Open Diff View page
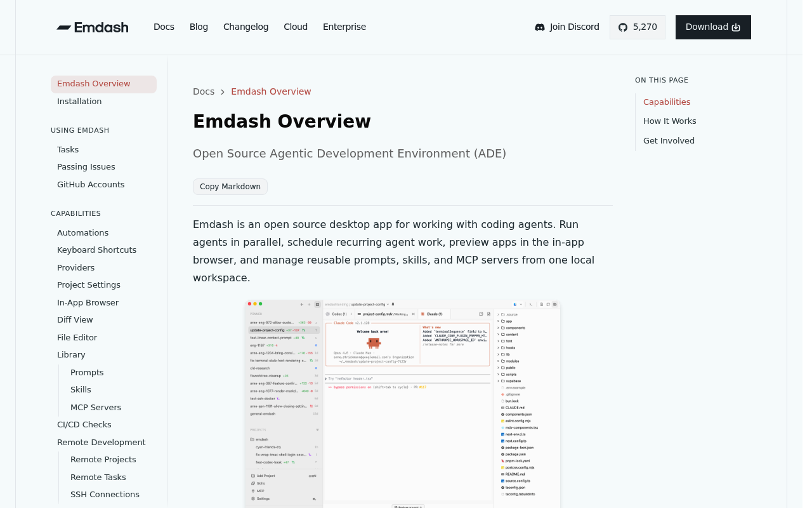Viewport: 812px width, 508px height. point(75,320)
